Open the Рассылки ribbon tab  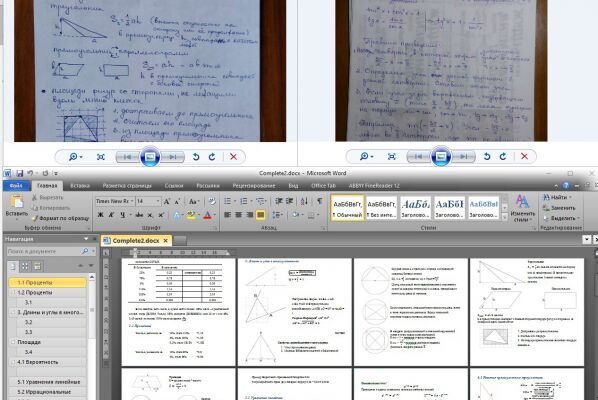pos(208,186)
